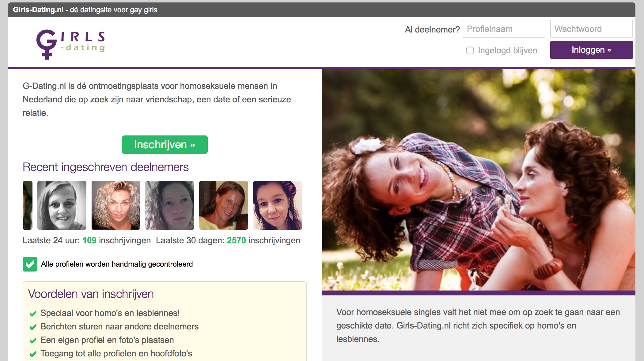The height and width of the screenshot is (361, 644).
Task: Click 'Berichten sturen naar andere deelnemers' text
Action: tap(119, 327)
